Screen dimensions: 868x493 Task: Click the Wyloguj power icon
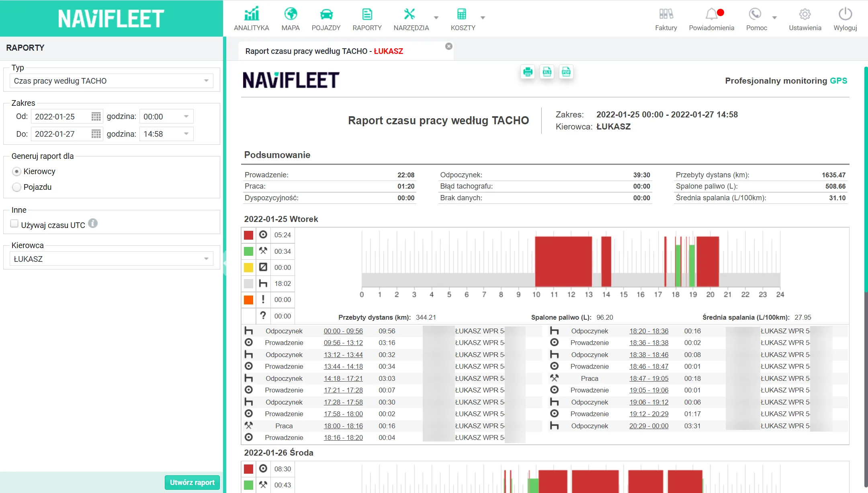[x=845, y=14]
